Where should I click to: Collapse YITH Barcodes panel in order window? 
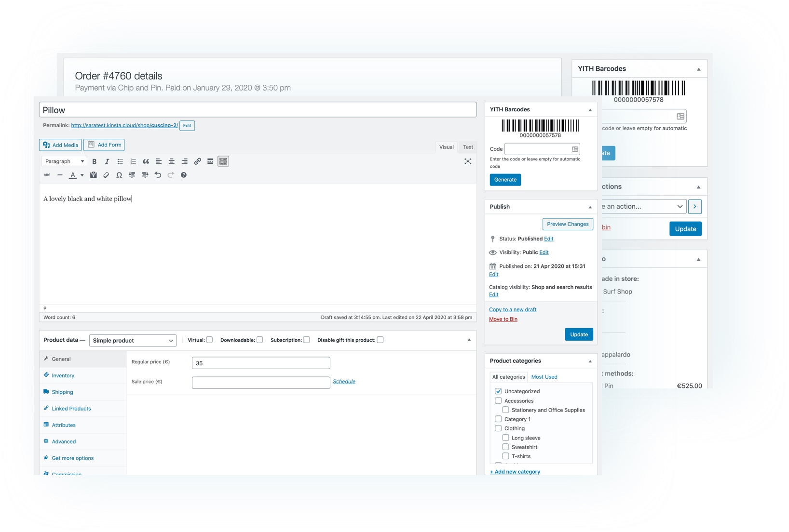698,69
